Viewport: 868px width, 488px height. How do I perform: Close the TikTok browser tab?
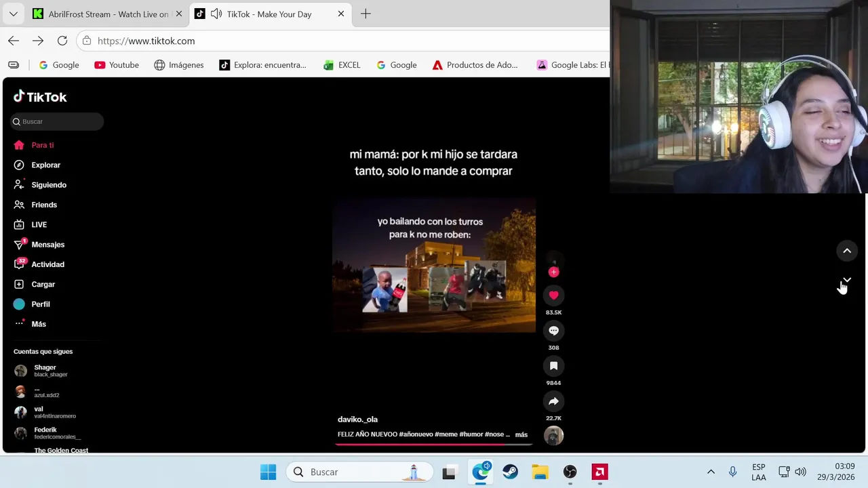point(341,14)
